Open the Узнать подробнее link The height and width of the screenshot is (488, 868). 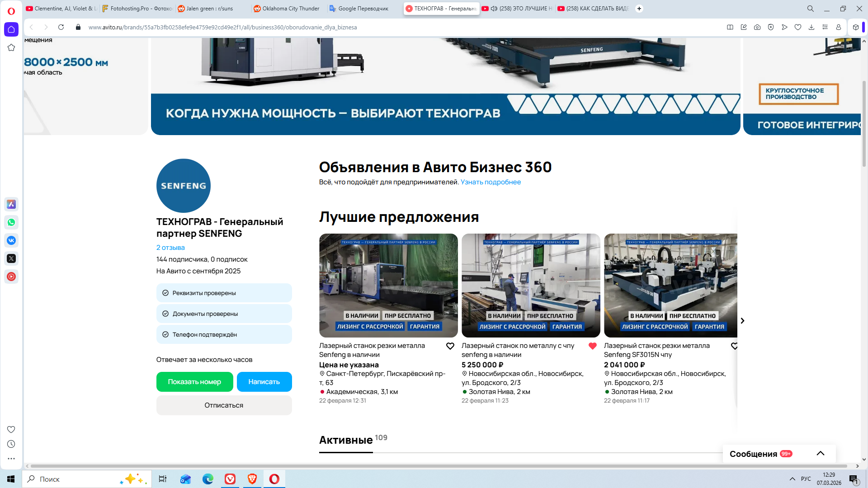pyautogui.click(x=491, y=182)
